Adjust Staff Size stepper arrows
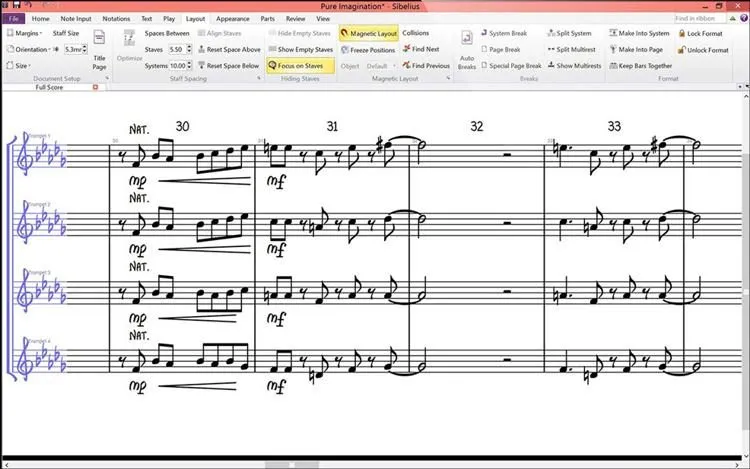The width and height of the screenshot is (750, 469). [85, 49]
